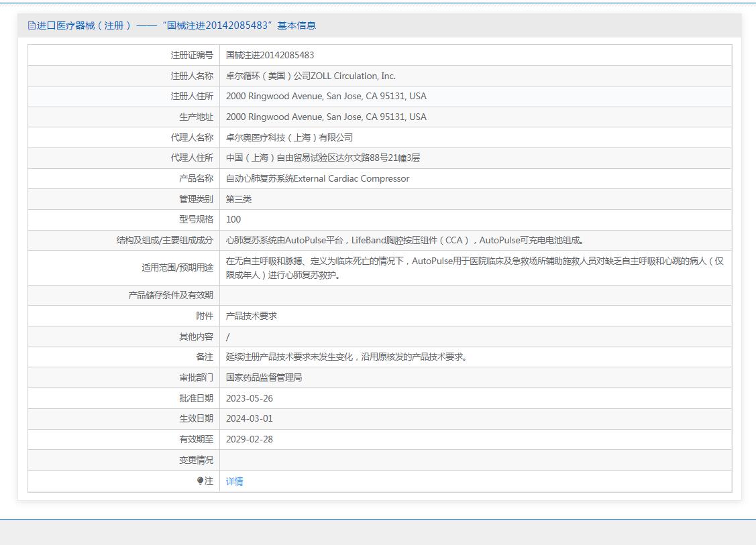Click the 有效期至 label

(197, 439)
